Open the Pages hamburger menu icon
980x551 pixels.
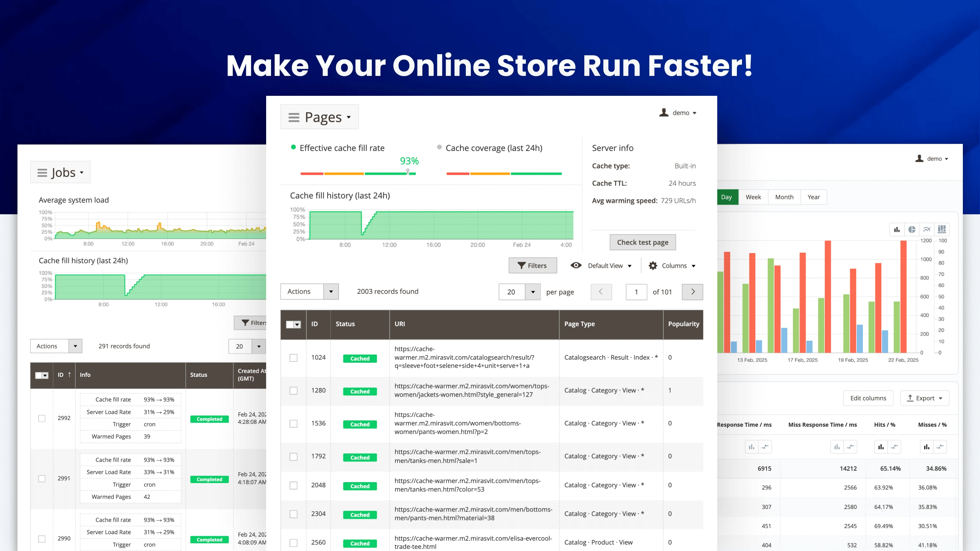pyautogui.click(x=294, y=118)
